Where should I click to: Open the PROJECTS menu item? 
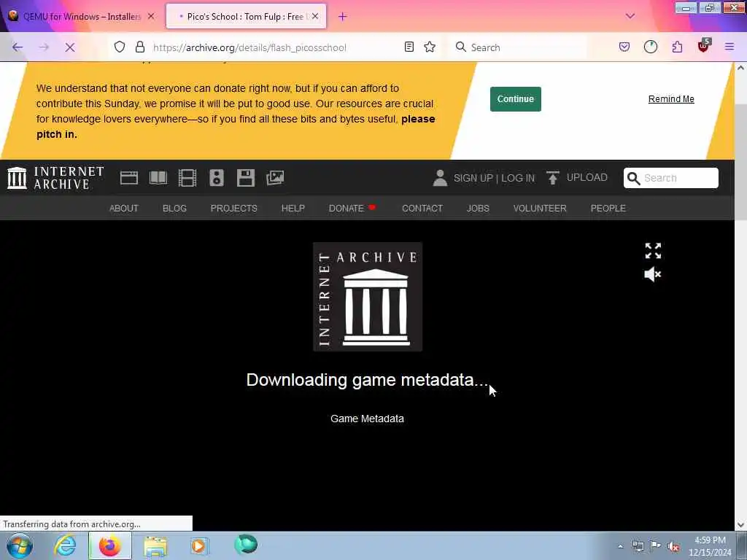tap(234, 208)
